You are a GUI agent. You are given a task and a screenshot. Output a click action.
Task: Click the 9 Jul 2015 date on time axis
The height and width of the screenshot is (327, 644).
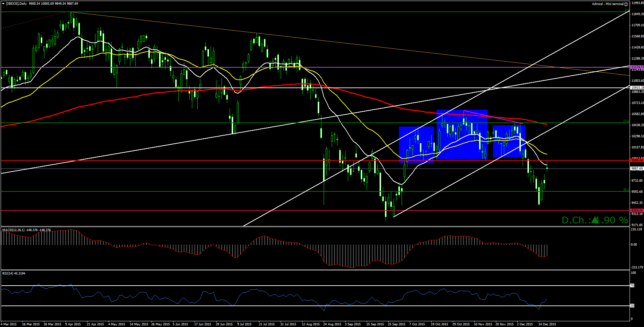(x=244, y=324)
